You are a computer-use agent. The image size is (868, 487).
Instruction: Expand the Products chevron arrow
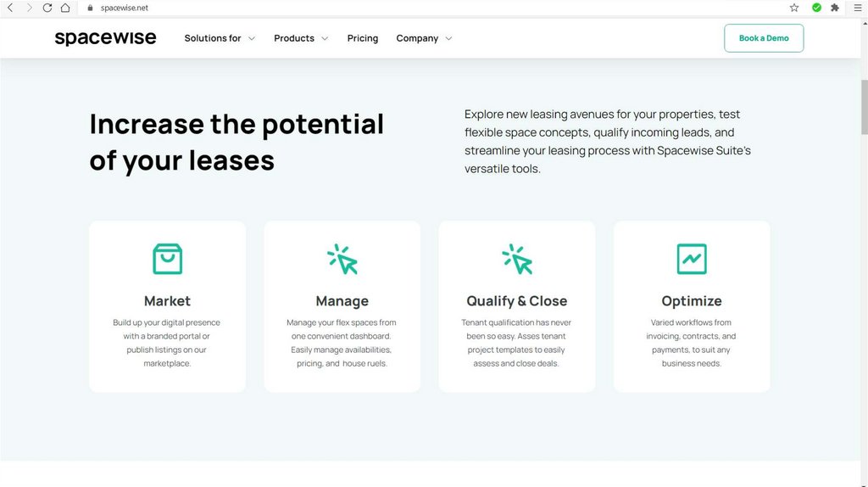point(325,39)
